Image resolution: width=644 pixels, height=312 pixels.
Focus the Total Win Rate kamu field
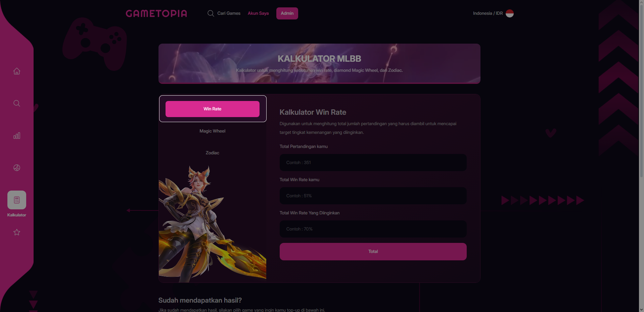(x=373, y=196)
